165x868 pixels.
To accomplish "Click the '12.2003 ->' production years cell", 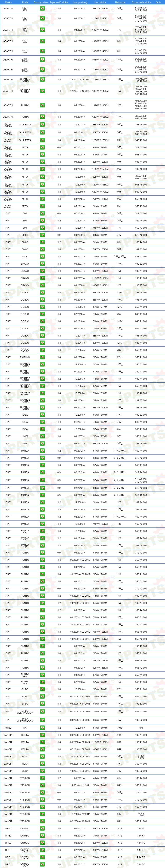I will click(80, 415).
